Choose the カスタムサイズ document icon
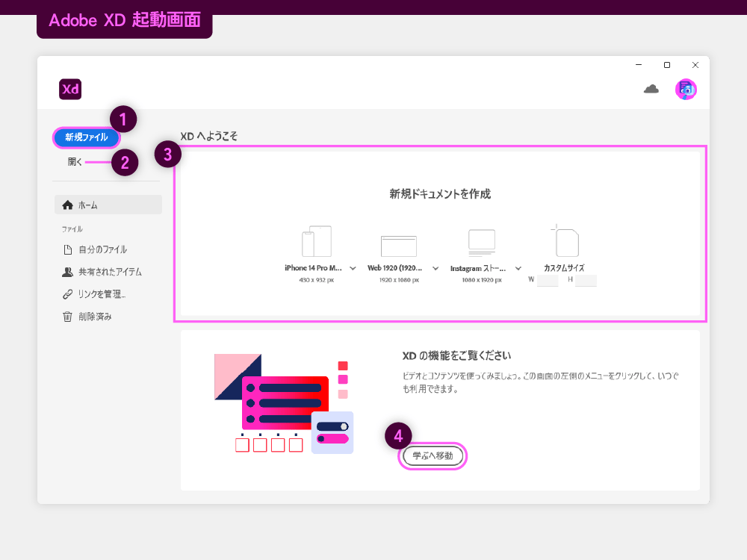 point(565,241)
